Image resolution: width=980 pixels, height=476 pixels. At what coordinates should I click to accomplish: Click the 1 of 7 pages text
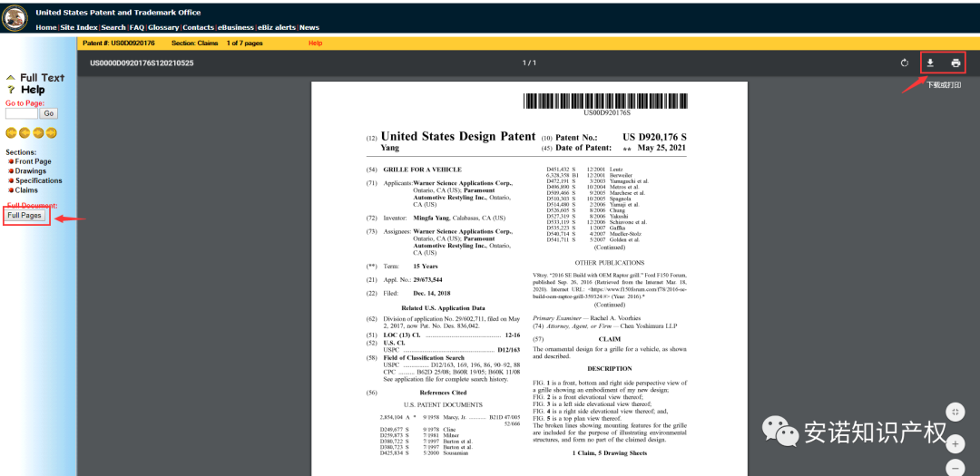[244, 44]
